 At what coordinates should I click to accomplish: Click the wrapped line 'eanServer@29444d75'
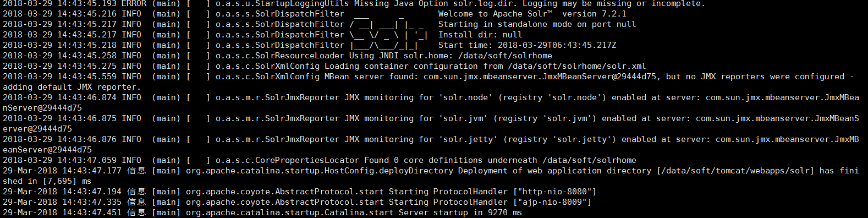coord(47,150)
